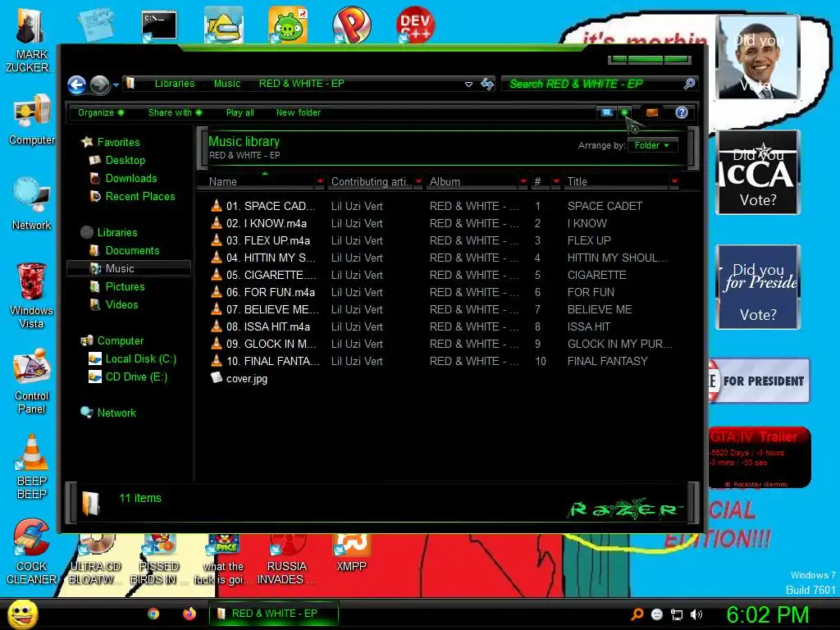Click the volume speaker tray icon
840x630 pixels.
click(696, 614)
